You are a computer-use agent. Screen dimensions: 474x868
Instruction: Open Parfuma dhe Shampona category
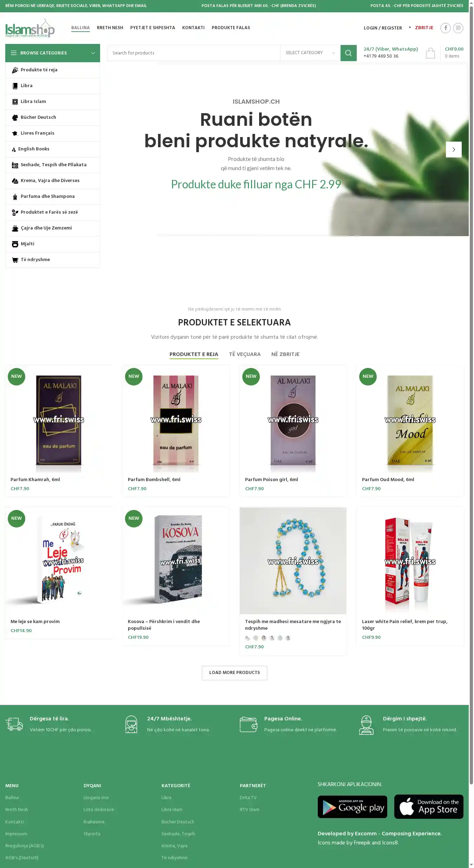53,196
